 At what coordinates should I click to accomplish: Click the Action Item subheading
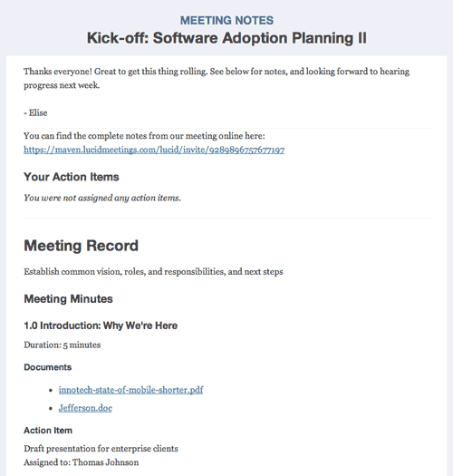pyautogui.click(x=48, y=430)
